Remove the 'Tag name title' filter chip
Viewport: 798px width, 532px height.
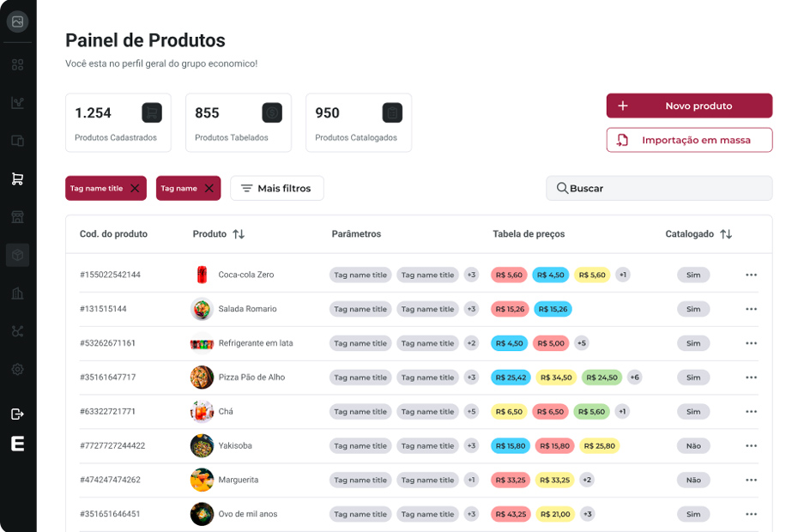[x=135, y=189]
